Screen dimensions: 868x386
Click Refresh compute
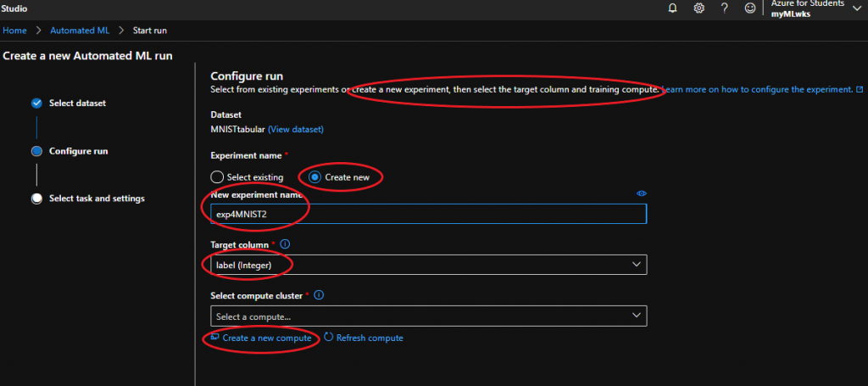pos(370,338)
